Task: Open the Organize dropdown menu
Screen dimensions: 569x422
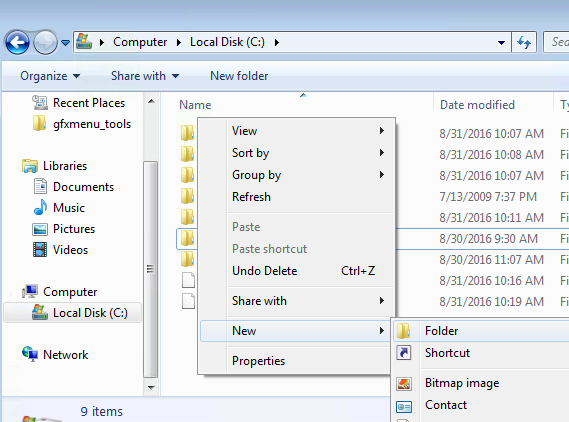Action: pos(50,76)
